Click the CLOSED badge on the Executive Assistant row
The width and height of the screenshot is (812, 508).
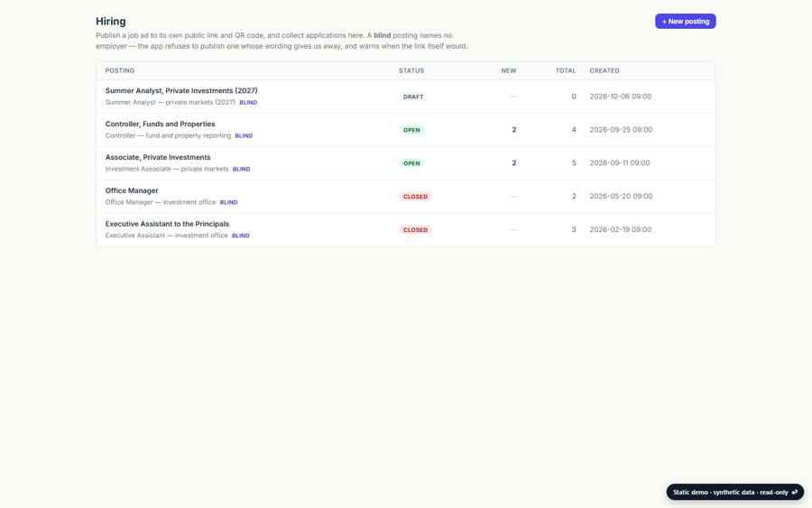[x=415, y=230]
